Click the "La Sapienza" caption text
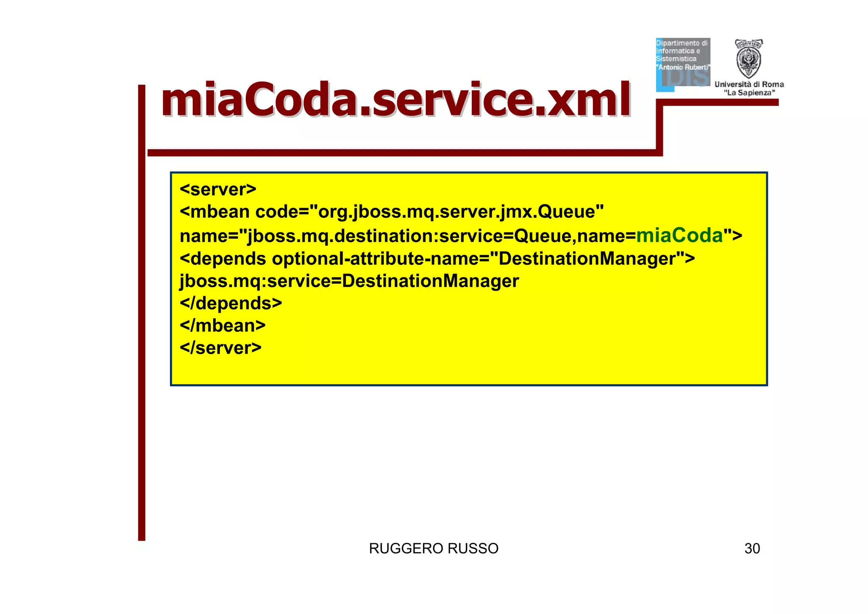 [749, 93]
